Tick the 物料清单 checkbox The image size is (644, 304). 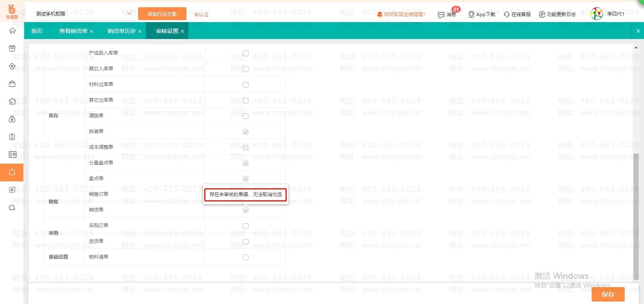[246, 257]
